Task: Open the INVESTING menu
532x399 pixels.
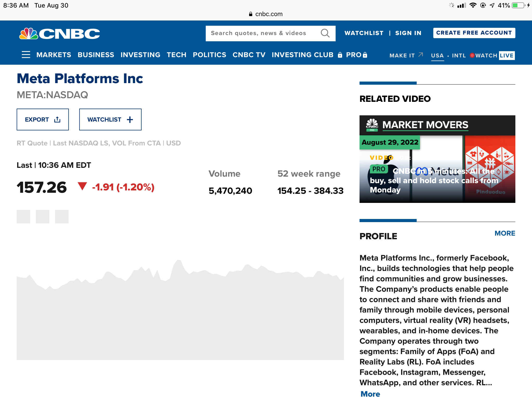Action: click(x=141, y=55)
